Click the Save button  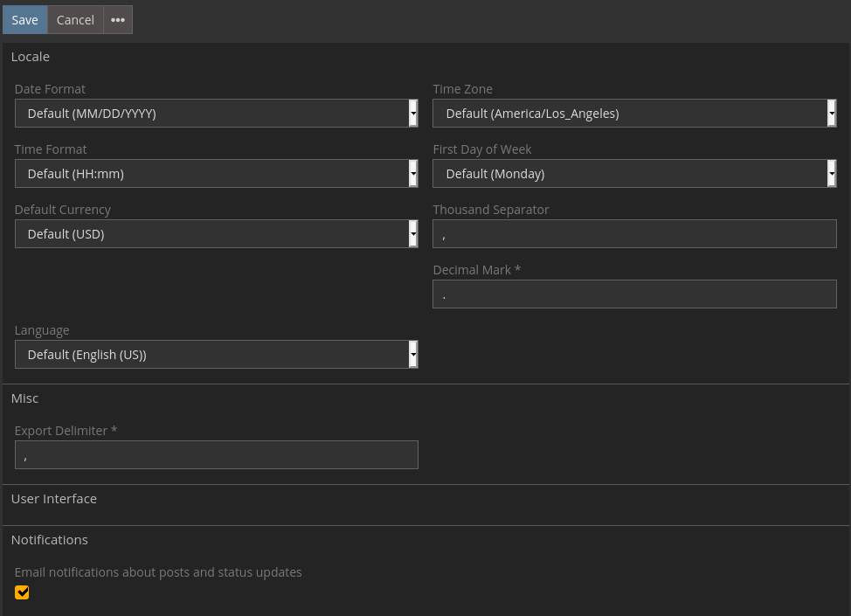(24, 20)
